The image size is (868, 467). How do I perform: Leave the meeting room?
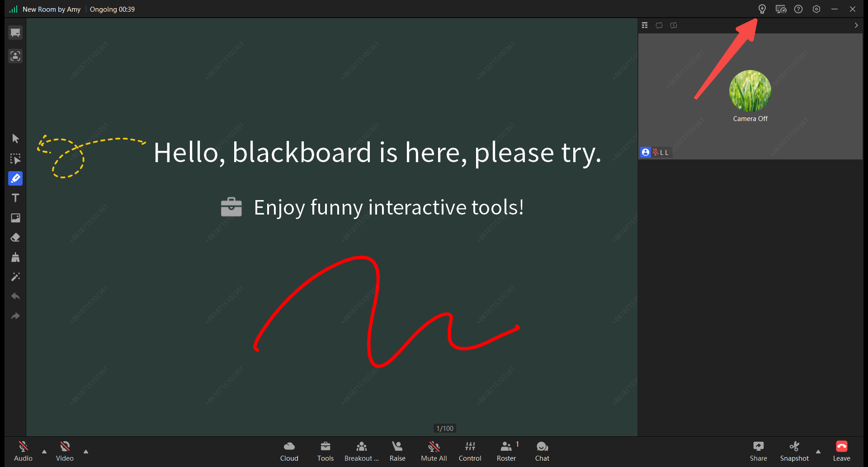coord(842,451)
